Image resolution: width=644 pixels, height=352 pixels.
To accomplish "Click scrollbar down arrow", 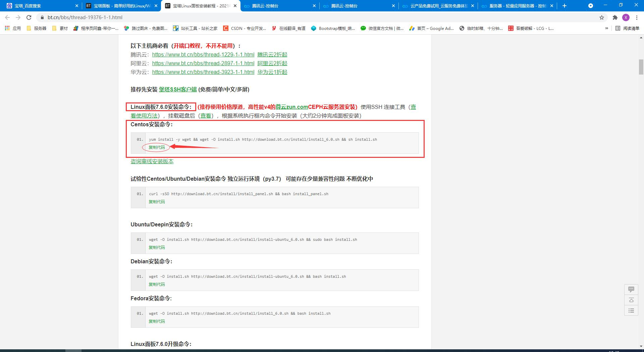I will tap(641, 346).
